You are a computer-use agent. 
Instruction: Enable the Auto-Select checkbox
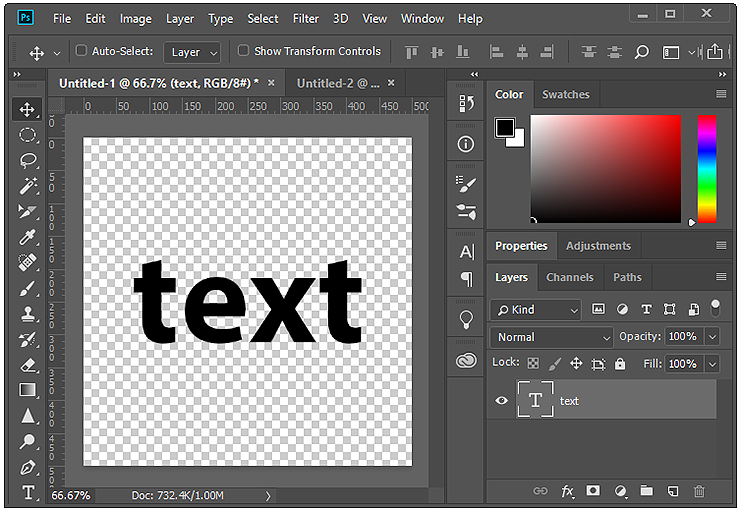(x=81, y=50)
